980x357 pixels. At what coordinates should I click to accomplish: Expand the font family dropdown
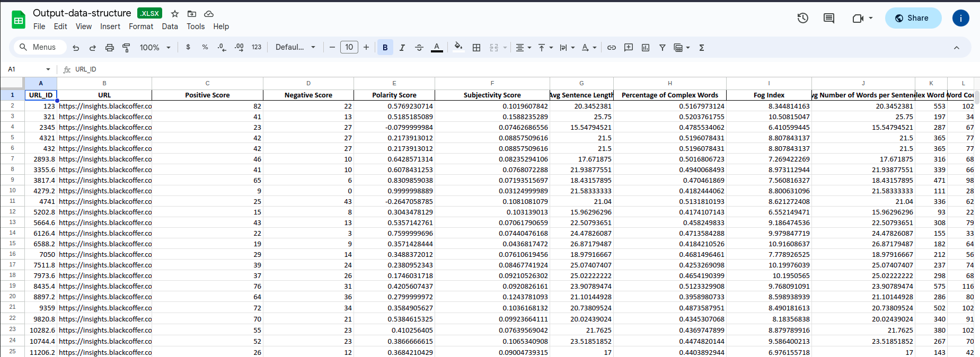(295, 48)
